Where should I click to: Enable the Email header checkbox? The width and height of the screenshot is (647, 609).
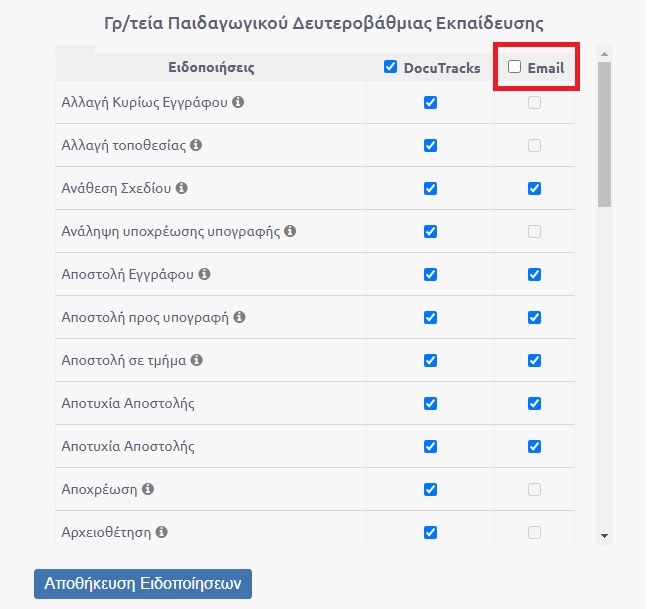515,67
